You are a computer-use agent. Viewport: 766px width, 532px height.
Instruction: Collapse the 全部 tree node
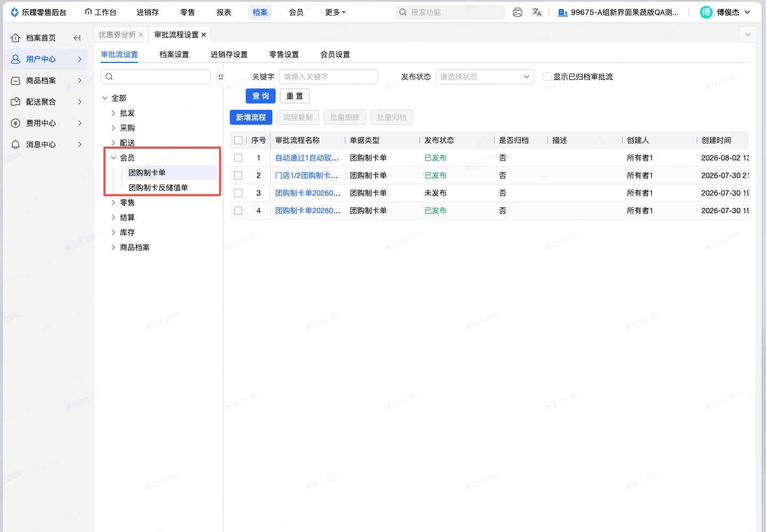[105, 98]
